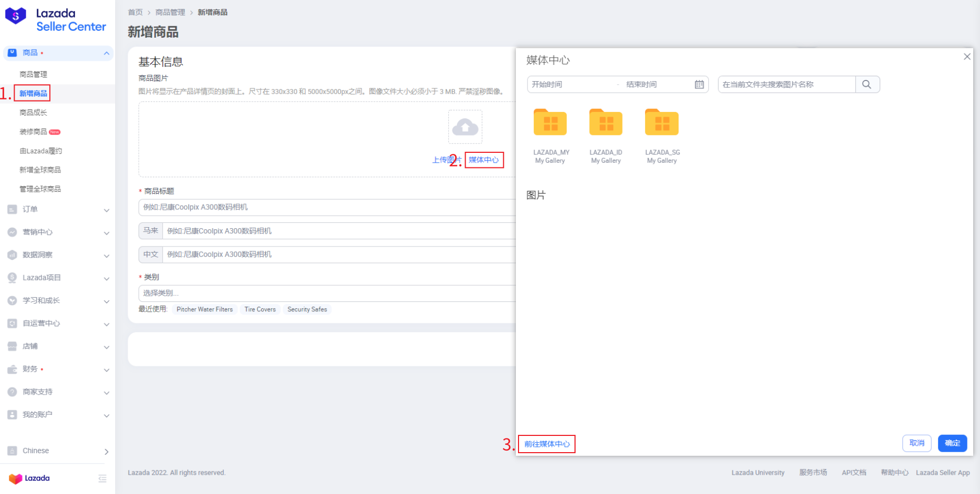The height and width of the screenshot is (494, 980).
Task: Go to 商品管理 in the breadcrumb
Action: coord(170,12)
